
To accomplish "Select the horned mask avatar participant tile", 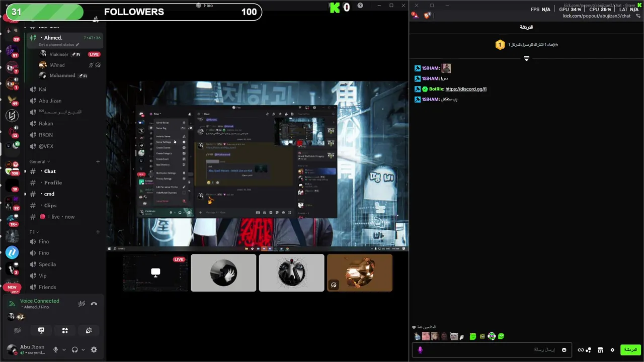I will point(291,273).
